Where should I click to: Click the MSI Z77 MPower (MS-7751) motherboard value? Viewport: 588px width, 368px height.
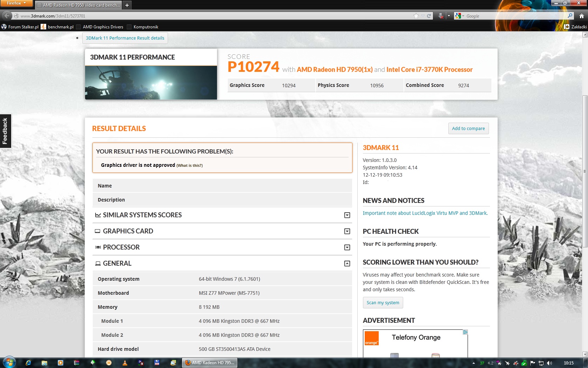click(x=229, y=293)
